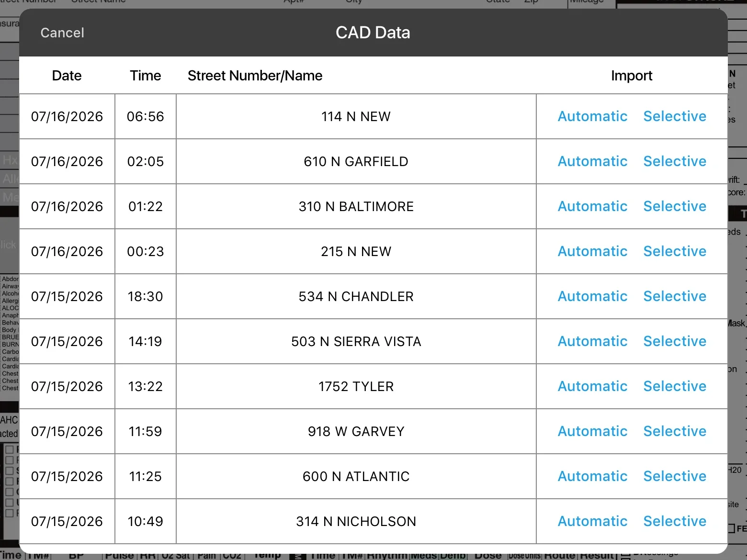Tap Automatic for 314 N NICHOLSON
Image resolution: width=747 pixels, height=560 pixels.
click(592, 521)
